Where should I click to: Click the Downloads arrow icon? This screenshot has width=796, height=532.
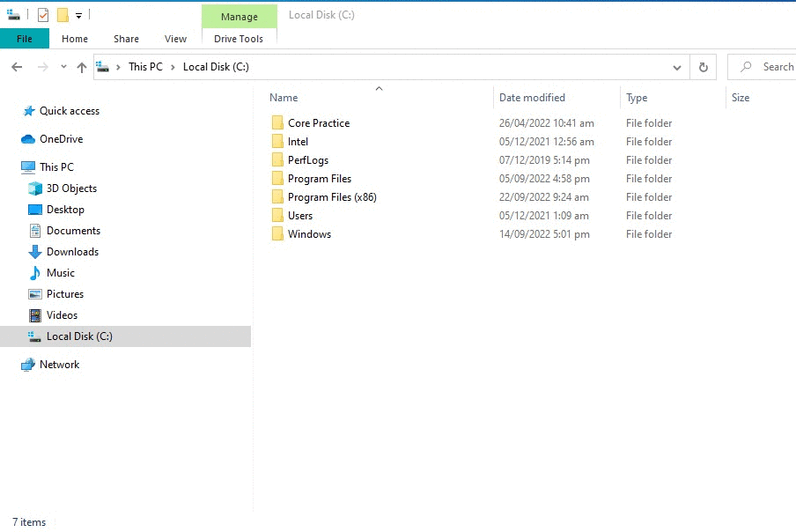tap(35, 252)
